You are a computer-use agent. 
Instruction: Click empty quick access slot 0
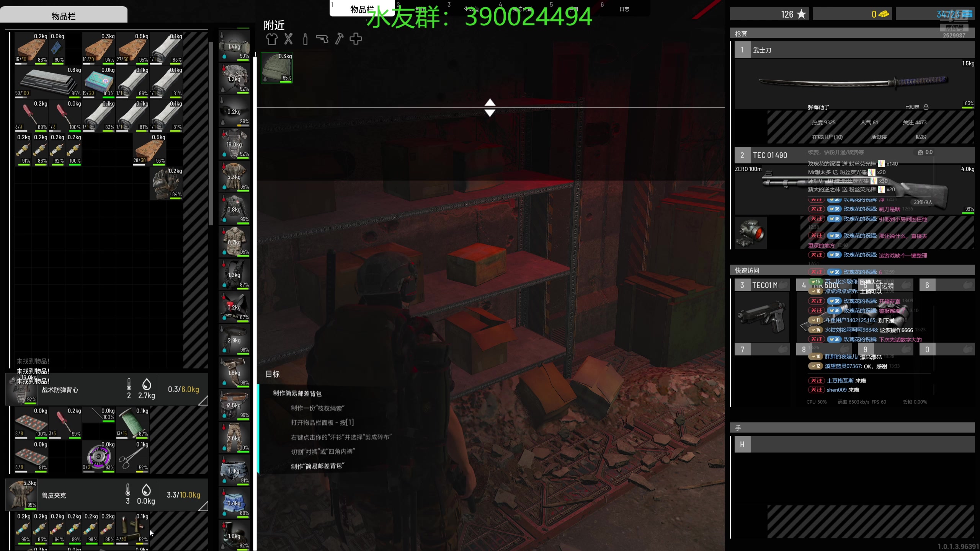click(947, 349)
